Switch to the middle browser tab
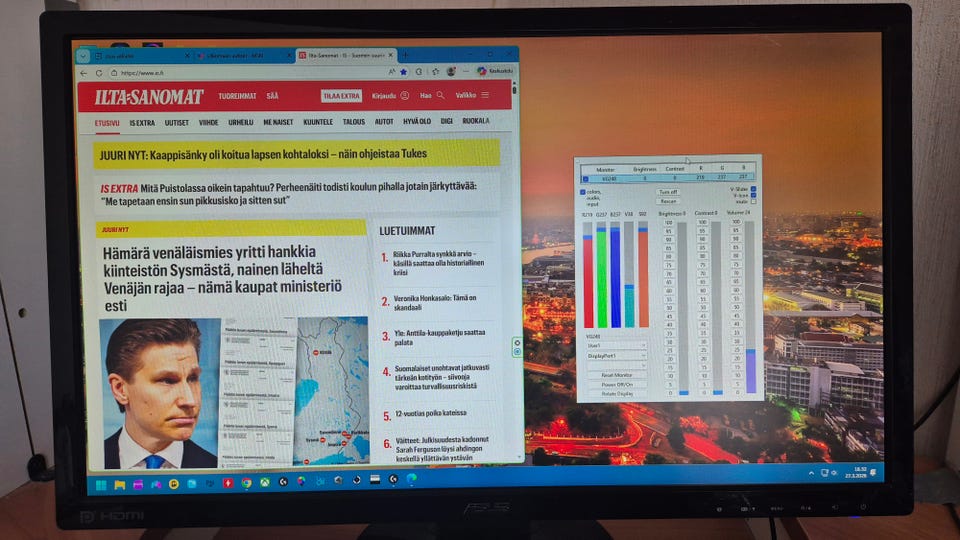The image size is (960, 540). (244, 56)
